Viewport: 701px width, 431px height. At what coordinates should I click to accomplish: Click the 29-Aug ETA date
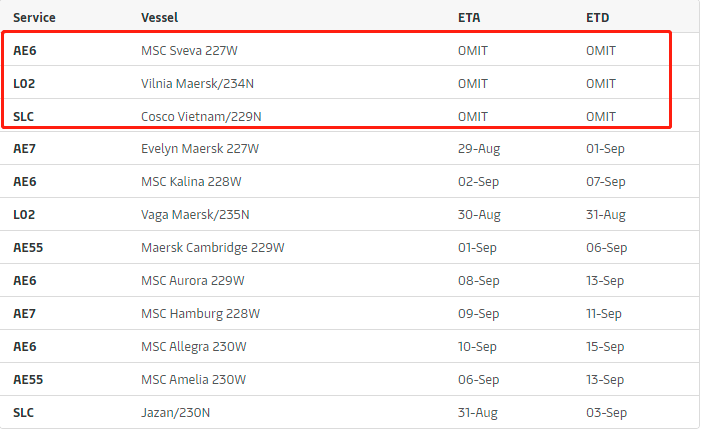(478, 149)
